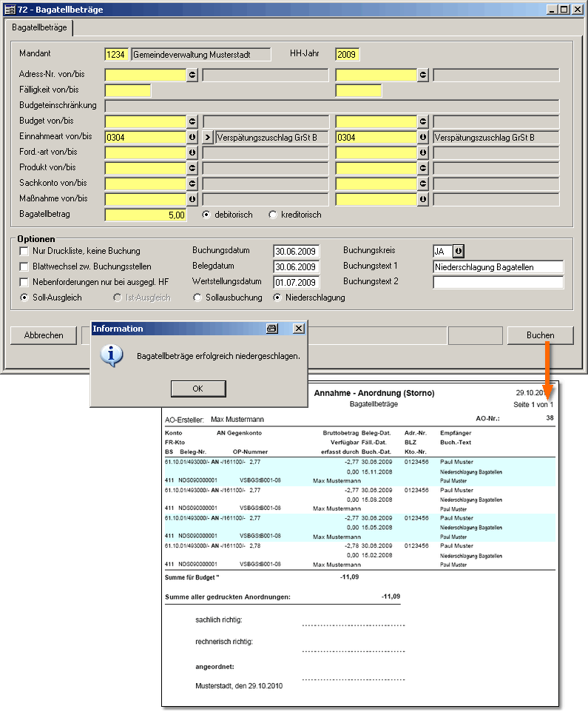This screenshot has height=712, width=588.
Task: Close the Information dialog with X
Action: [x=298, y=329]
